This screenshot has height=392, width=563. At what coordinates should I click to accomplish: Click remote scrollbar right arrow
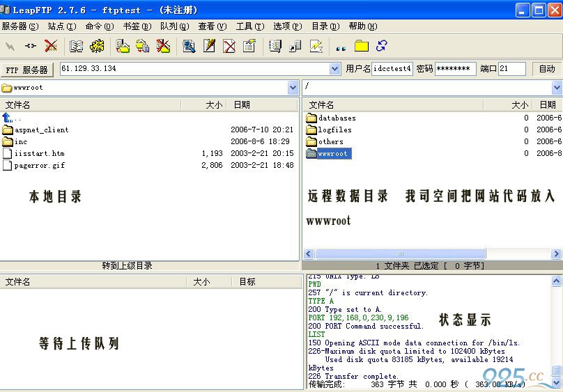coord(556,254)
